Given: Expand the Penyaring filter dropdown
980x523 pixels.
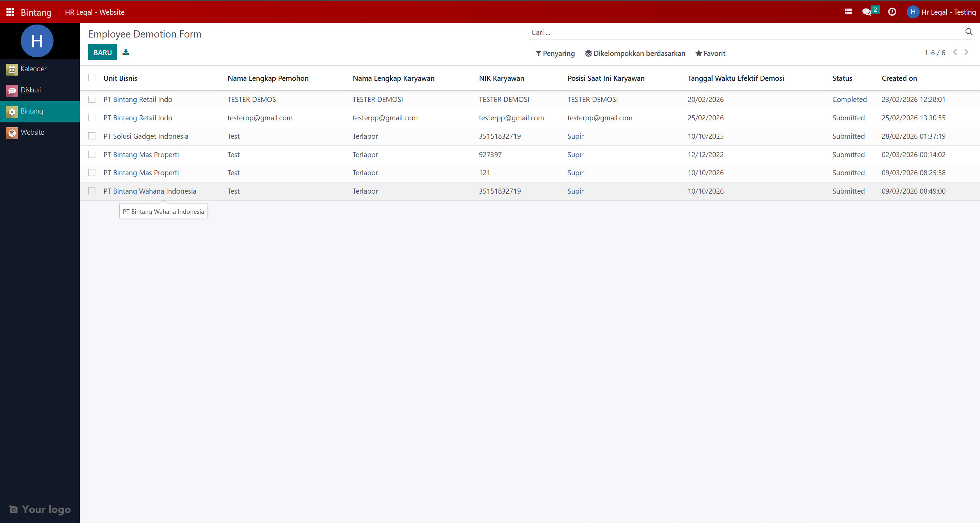Looking at the screenshot, I should click(x=555, y=53).
